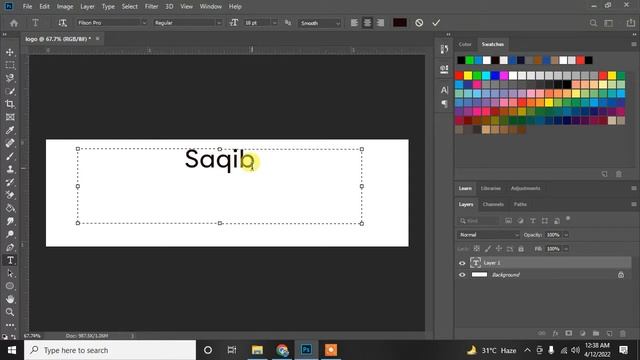This screenshot has width=640, height=360.
Task: Open the font style Regular dropdown
Action: (x=188, y=23)
